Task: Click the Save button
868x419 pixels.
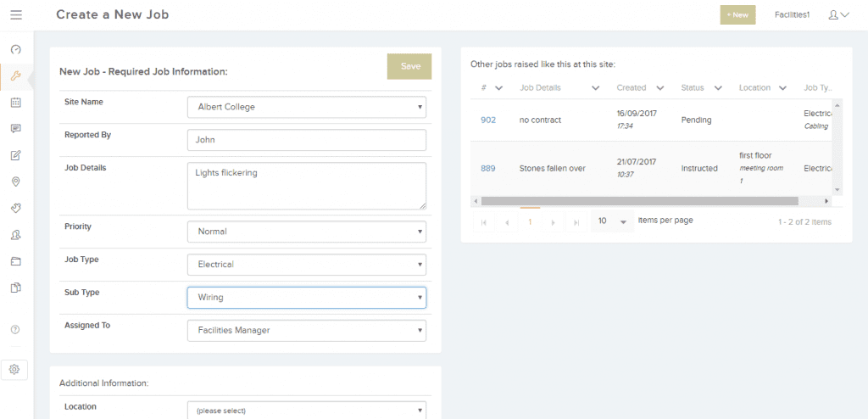Action: tap(409, 66)
